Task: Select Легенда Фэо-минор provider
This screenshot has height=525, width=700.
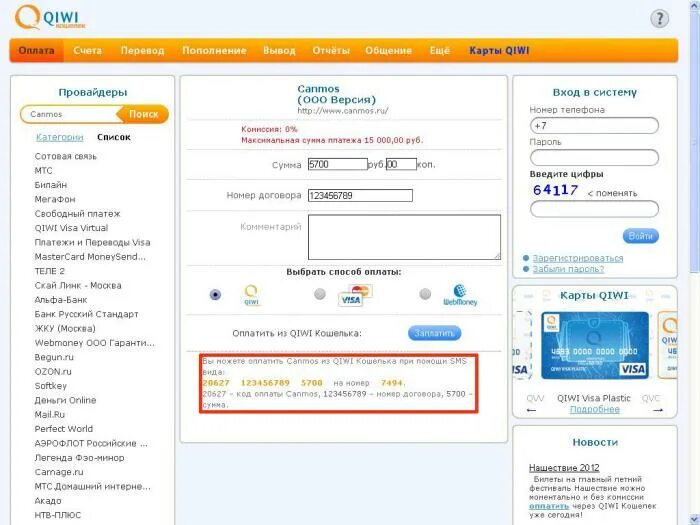Action: 79,458
